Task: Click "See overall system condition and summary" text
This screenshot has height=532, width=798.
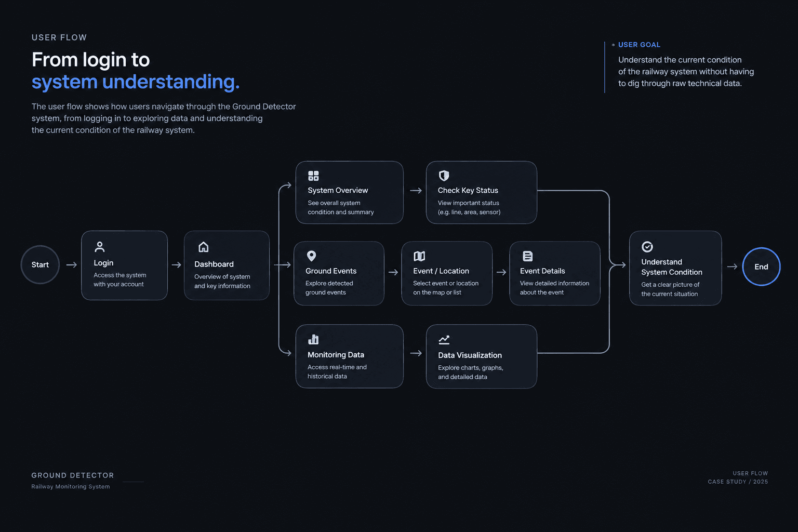Action: [x=341, y=207]
